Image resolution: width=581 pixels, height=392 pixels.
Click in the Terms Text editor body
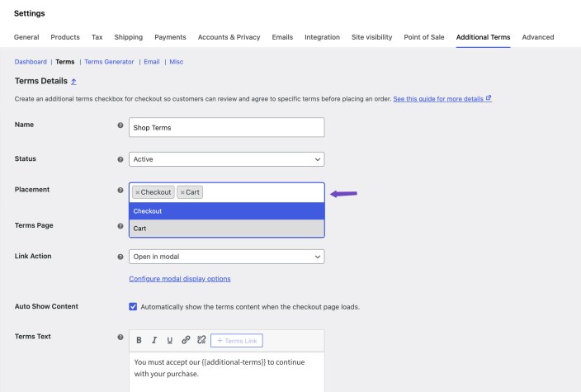coord(227,371)
